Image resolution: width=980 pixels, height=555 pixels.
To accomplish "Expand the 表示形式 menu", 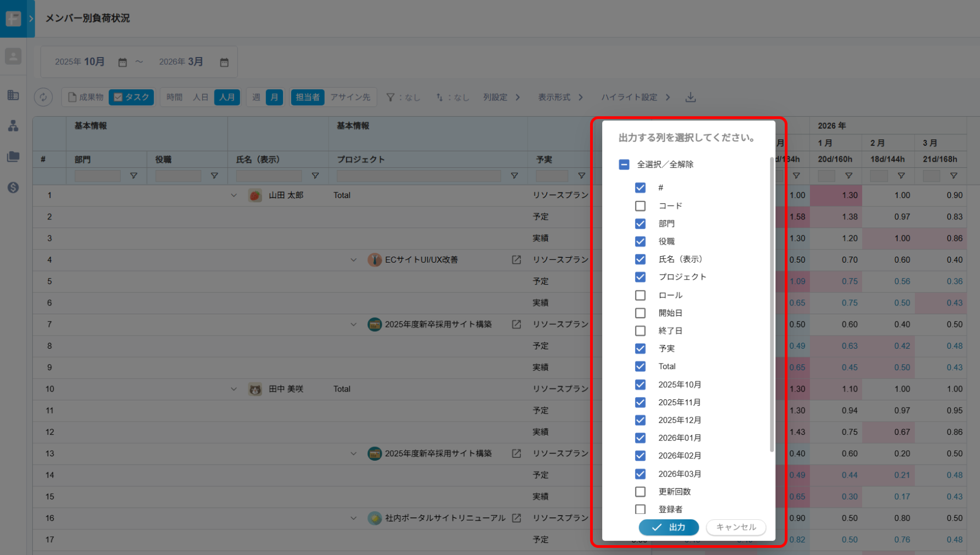I will coord(560,97).
